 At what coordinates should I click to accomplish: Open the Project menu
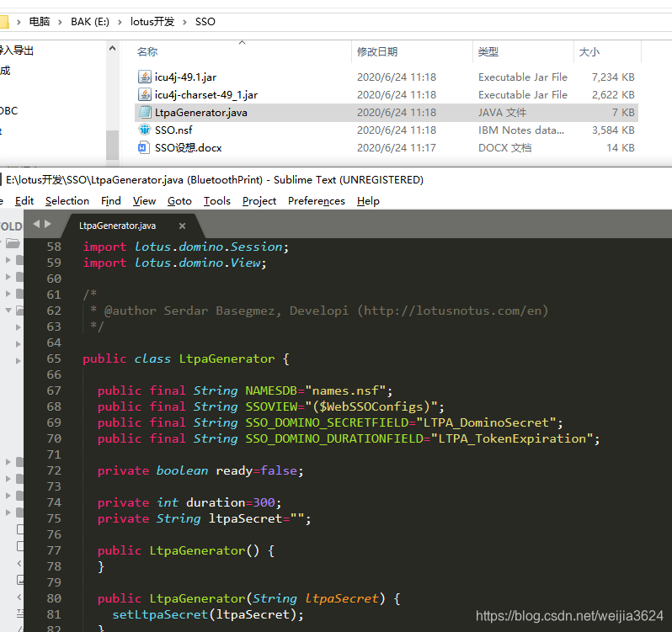(x=259, y=201)
